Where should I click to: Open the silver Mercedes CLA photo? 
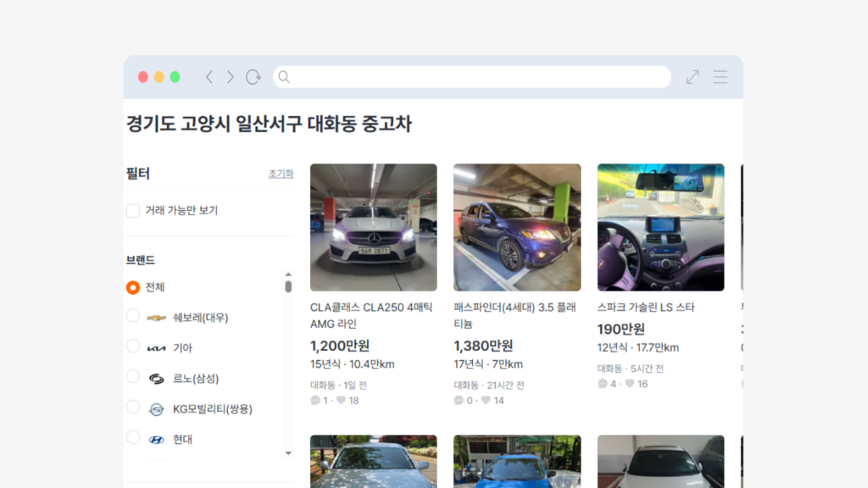tap(374, 227)
